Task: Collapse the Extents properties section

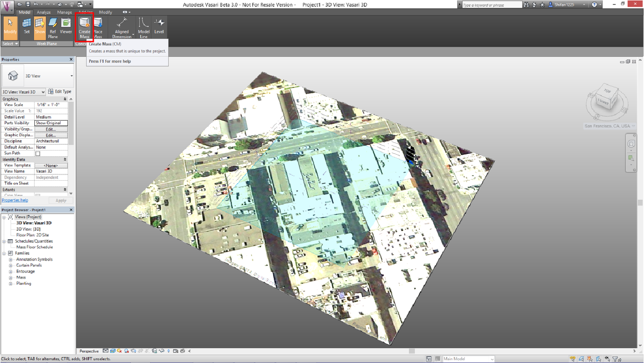Action: pyautogui.click(x=65, y=190)
